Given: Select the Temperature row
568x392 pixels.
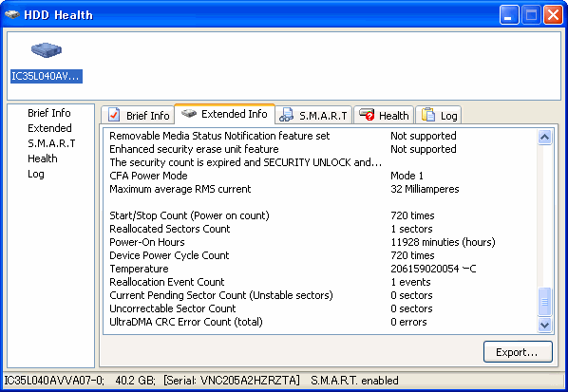Looking at the screenshot, I should 321,269.
